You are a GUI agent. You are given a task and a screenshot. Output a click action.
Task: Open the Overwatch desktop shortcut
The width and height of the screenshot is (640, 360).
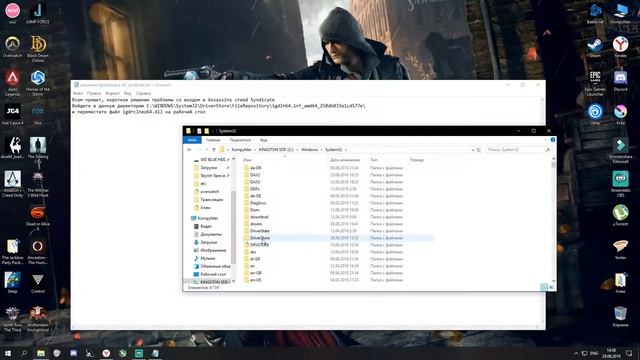[13, 47]
